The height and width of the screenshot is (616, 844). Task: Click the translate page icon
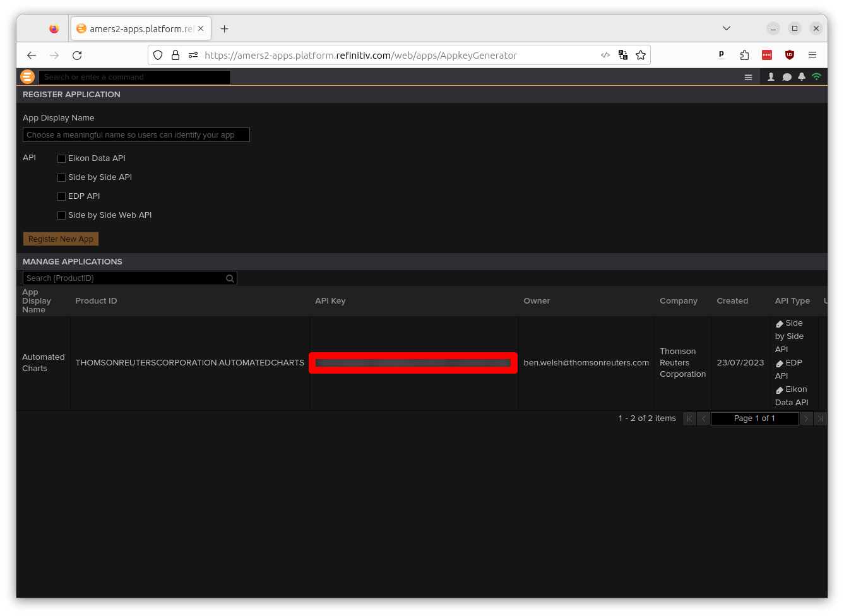623,55
